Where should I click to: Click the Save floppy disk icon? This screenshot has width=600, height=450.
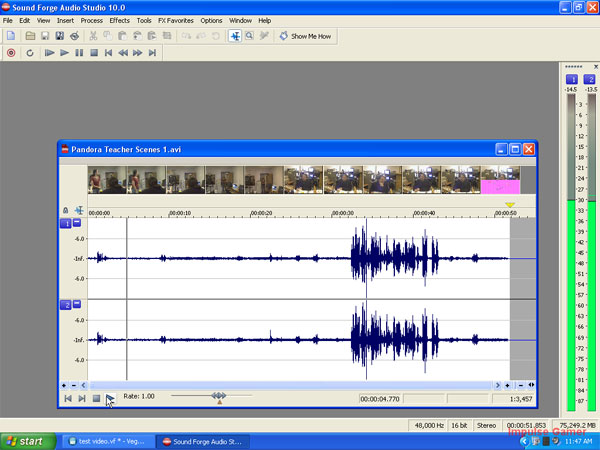pyautogui.click(x=45, y=36)
